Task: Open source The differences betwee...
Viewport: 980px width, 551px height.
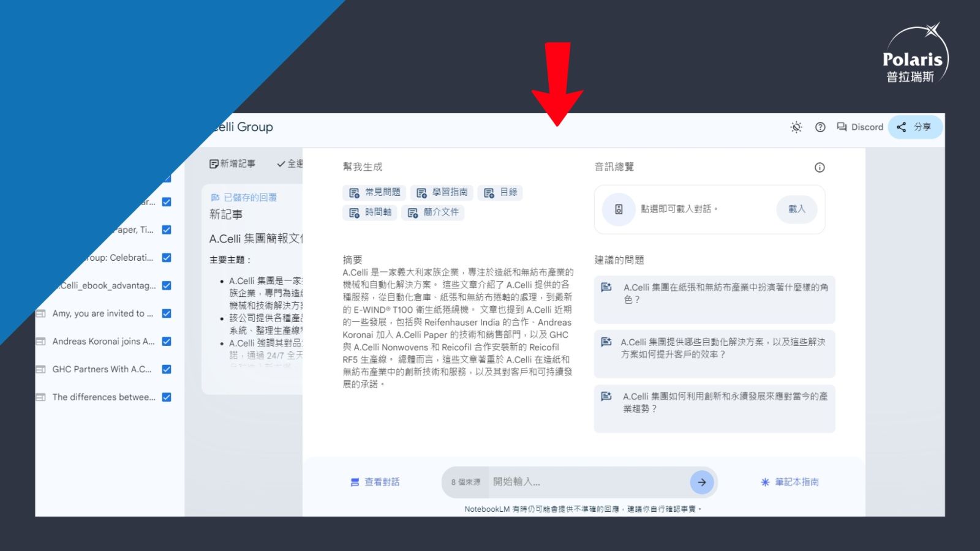Action: (104, 397)
